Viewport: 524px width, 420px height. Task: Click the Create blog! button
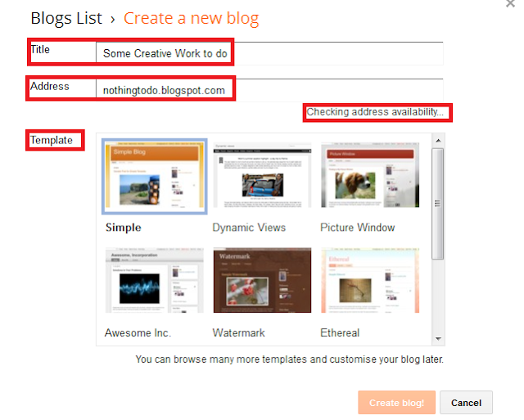coord(396,402)
